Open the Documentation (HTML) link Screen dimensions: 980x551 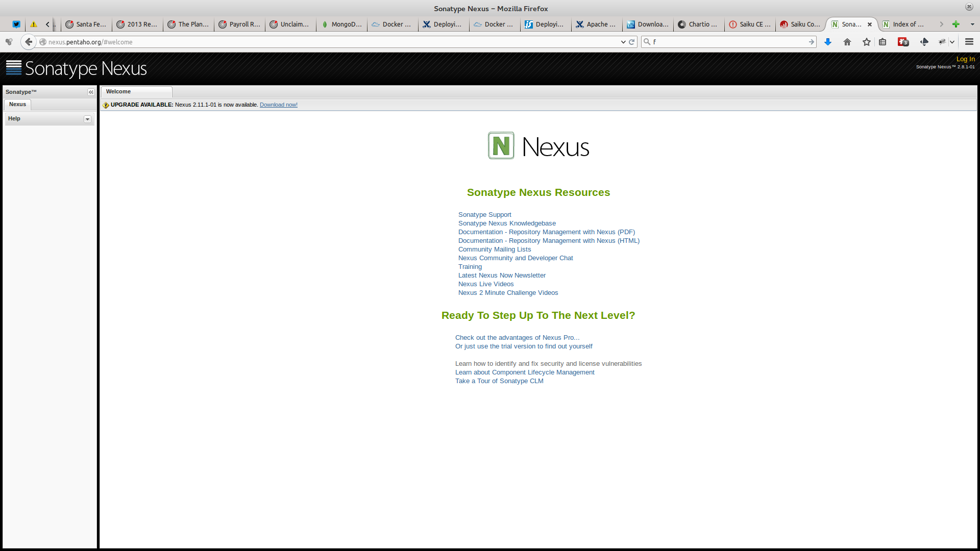click(x=549, y=241)
